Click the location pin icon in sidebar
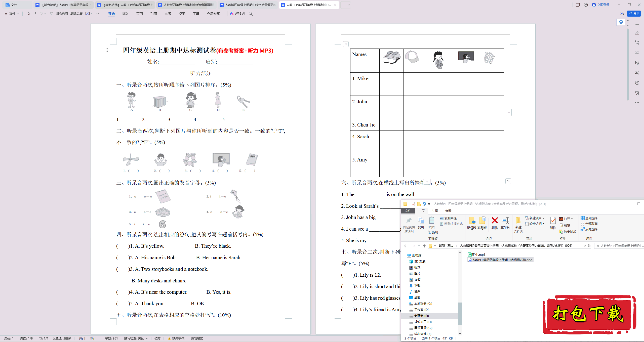The image size is (644, 342). (621, 22)
